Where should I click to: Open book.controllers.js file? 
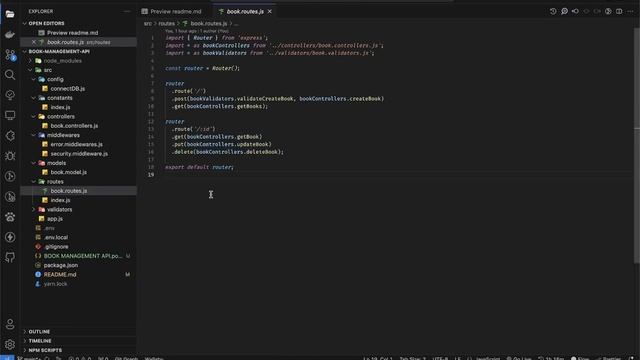(x=74, y=126)
